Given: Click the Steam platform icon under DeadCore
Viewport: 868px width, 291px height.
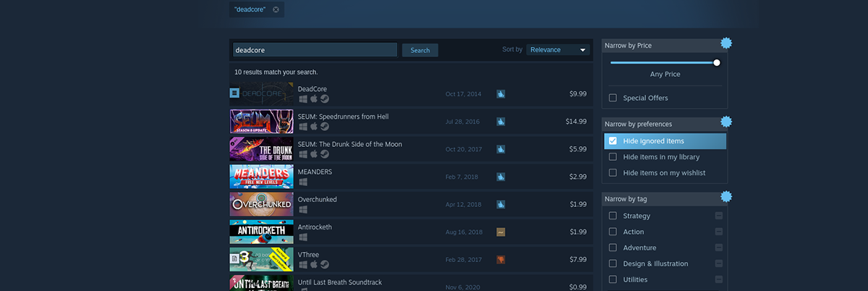Looking at the screenshot, I should click(x=325, y=98).
